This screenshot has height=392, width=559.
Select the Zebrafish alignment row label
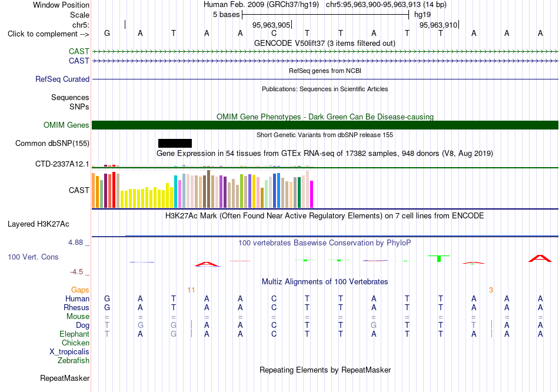click(74, 361)
